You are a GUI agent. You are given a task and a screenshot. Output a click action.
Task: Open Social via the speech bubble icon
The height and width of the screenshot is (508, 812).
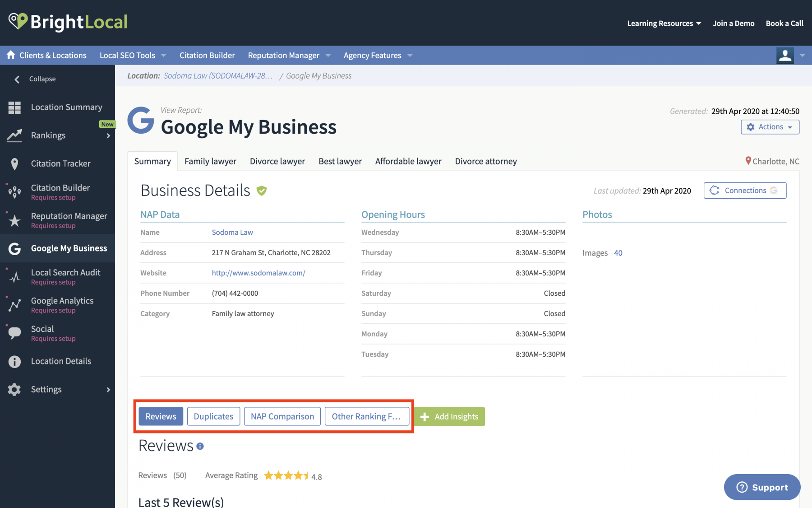click(14, 333)
